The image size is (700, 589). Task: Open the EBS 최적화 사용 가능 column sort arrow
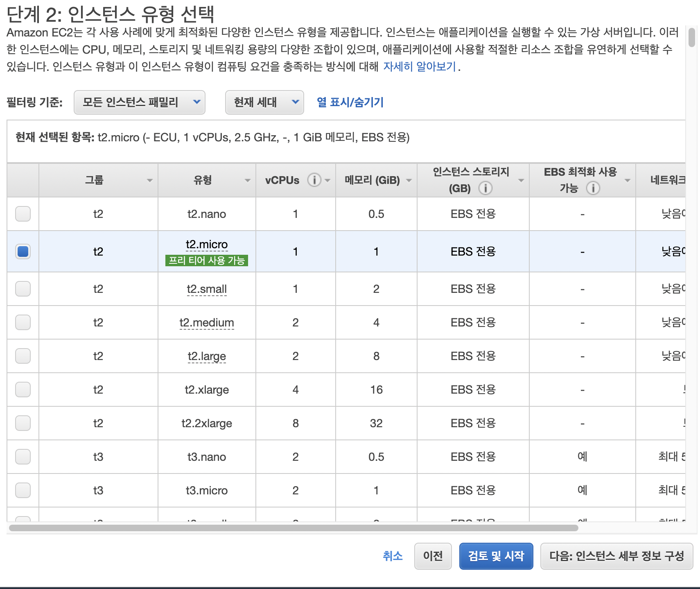[x=628, y=180]
